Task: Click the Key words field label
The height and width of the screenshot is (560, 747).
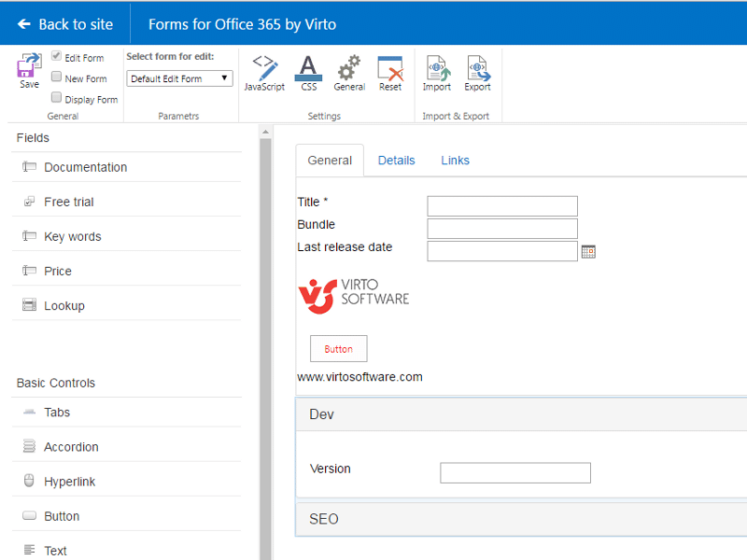Action: [73, 237]
